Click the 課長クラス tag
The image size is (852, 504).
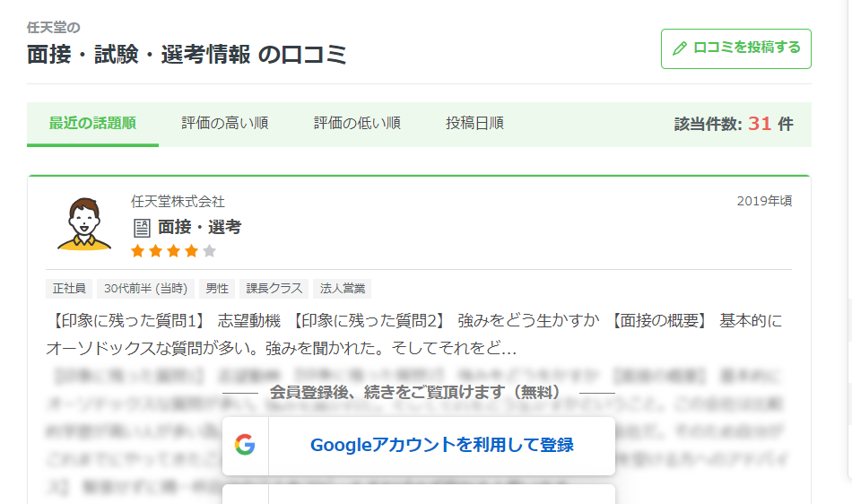(274, 289)
